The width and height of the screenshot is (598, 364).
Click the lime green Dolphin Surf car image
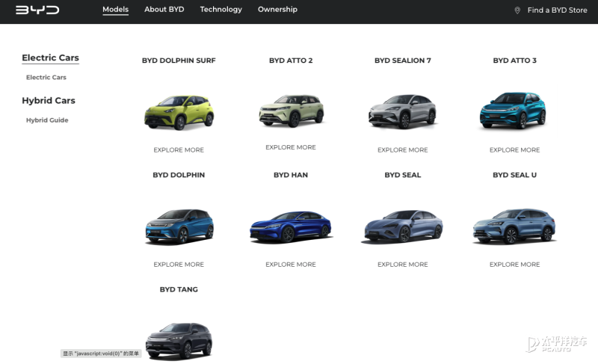click(x=179, y=112)
